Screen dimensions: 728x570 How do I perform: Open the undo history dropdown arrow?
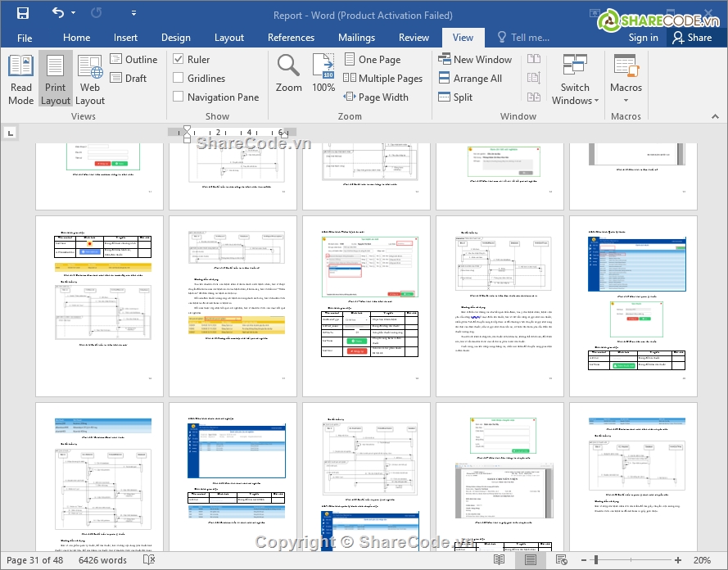74,13
